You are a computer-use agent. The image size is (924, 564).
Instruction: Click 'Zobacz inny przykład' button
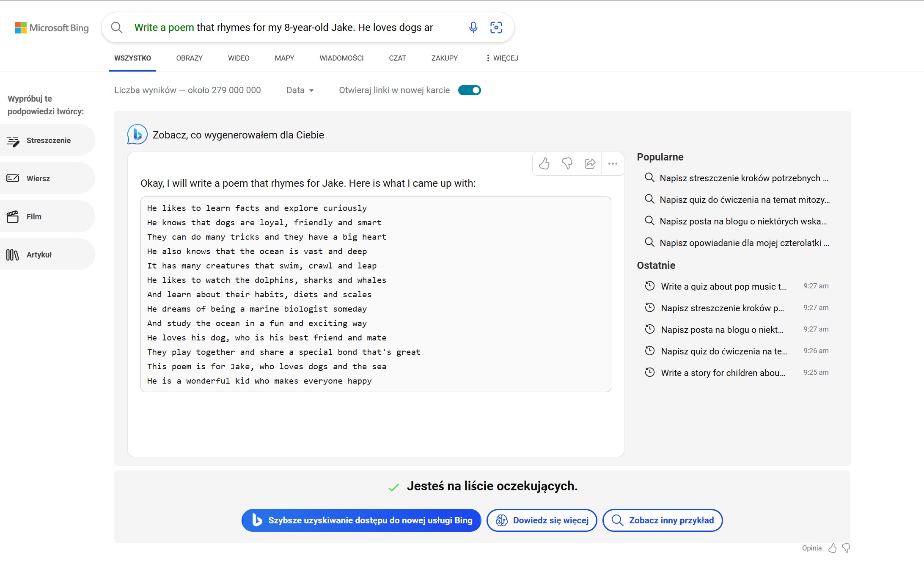pos(662,520)
